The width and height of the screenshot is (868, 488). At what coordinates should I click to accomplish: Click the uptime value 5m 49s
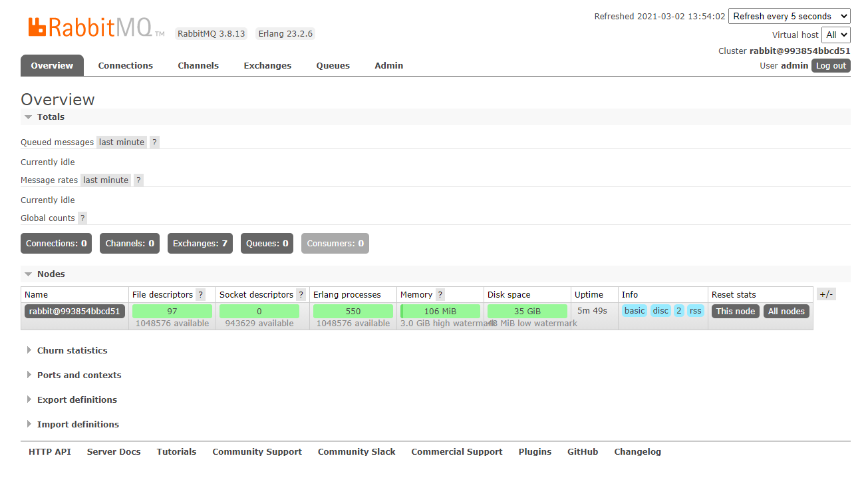(x=592, y=310)
